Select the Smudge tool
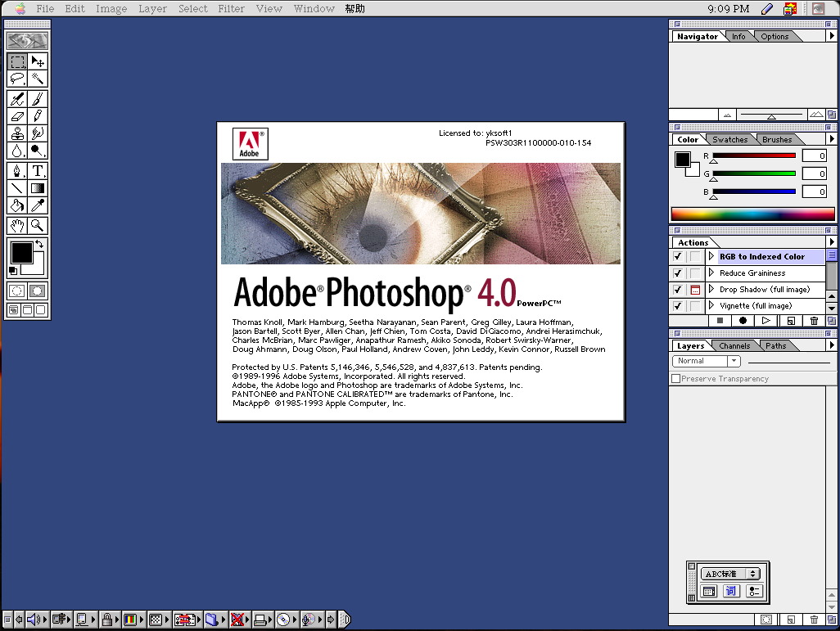Image resolution: width=840 pixels, height=631 pixels. [38, 133]
